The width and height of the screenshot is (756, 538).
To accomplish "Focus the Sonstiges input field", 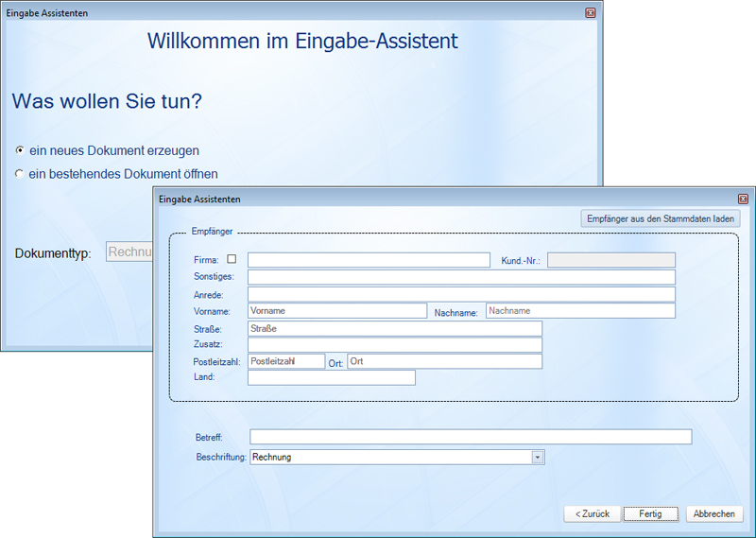I will (x=460, y=277).
